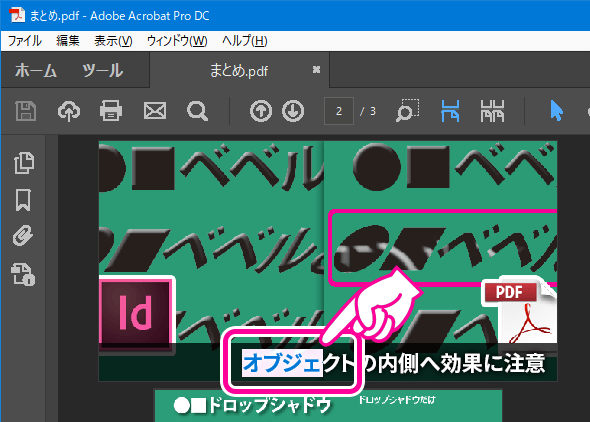The image size is (590, 422).
Task: Open the Attachments paperclip panel
Action: tap(23, 236)
